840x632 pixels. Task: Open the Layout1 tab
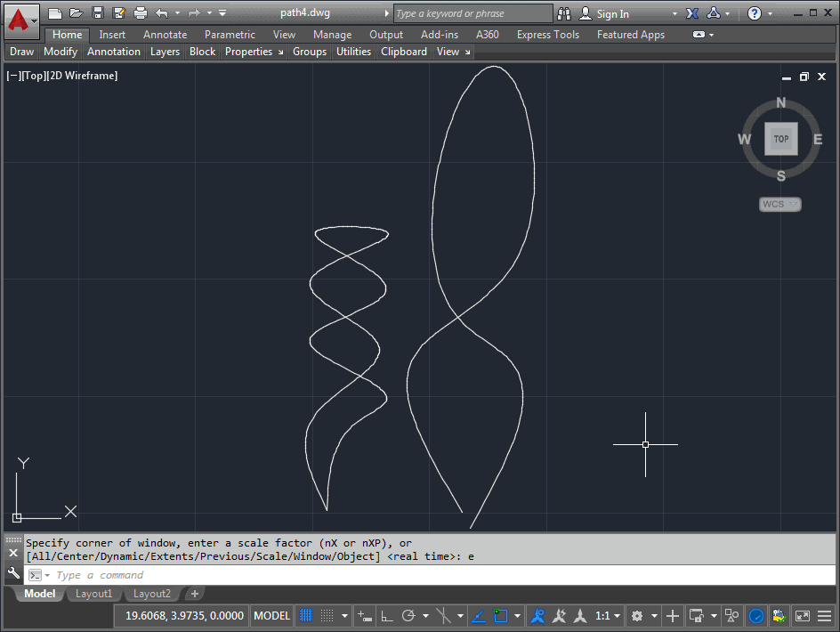93,594
